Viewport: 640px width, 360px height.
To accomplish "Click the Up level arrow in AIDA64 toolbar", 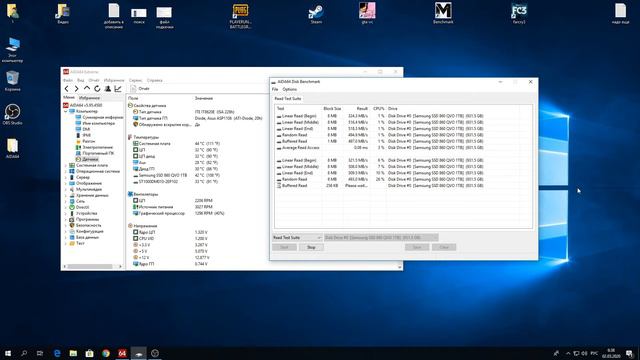I will pos(87,89).
